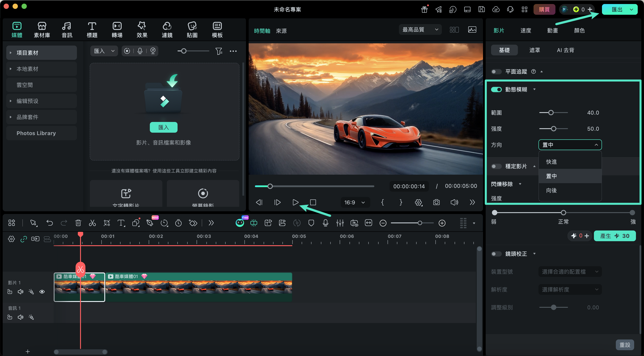The height and width of the screenshot is (356, 644).
Task: Open the 最高品質 quality dropdown
Action: click(420, 30)
